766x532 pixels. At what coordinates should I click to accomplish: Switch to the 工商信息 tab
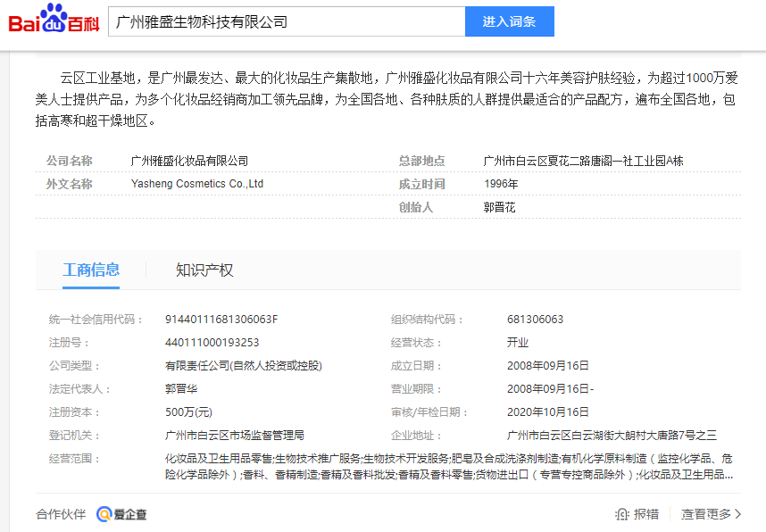tap(91, 270)
